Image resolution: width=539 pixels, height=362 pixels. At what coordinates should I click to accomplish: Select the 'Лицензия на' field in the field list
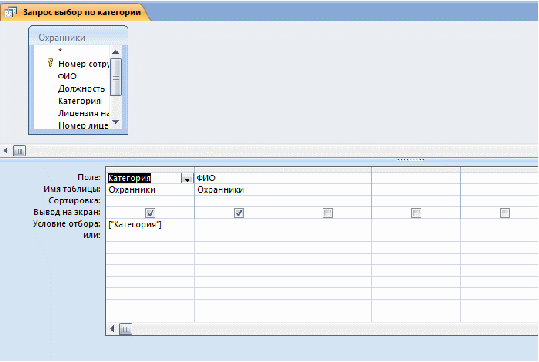click(x=83, y=113)
